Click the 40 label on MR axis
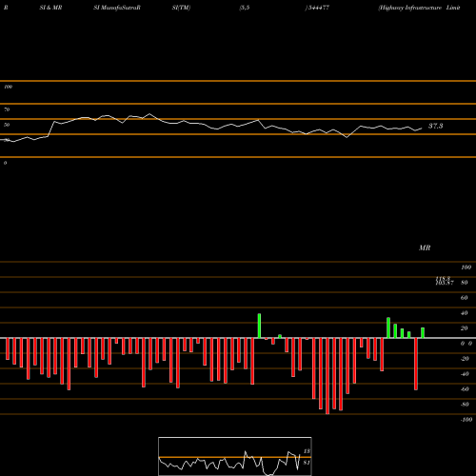476x476 pixels. 465,313
